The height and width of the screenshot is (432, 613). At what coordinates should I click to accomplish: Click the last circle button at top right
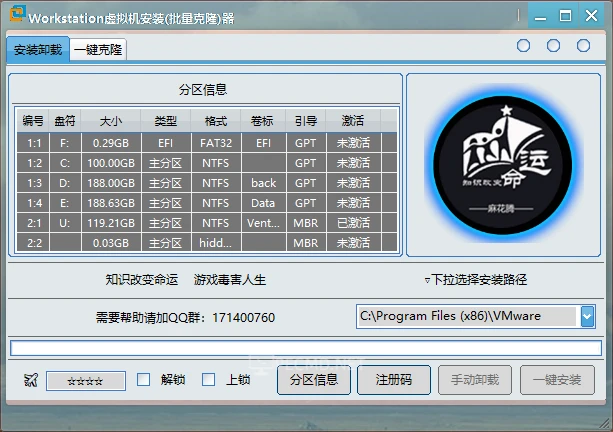[583, 46]
